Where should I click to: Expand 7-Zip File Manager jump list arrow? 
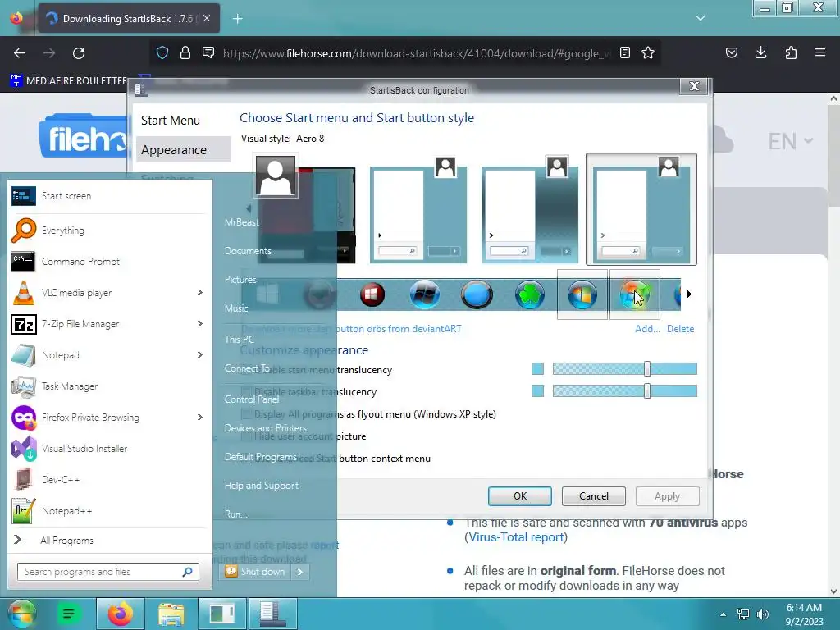pyautogui.click(x=200, y=323)
